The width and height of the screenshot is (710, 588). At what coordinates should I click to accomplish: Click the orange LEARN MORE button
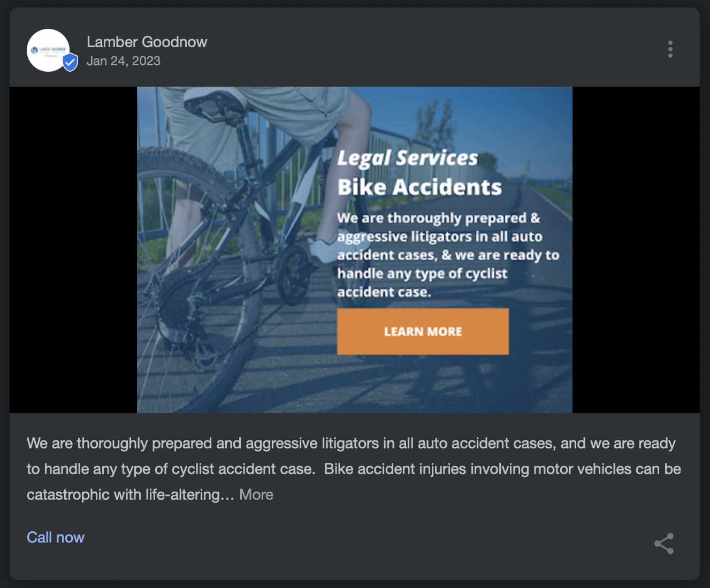coord(423,332)
